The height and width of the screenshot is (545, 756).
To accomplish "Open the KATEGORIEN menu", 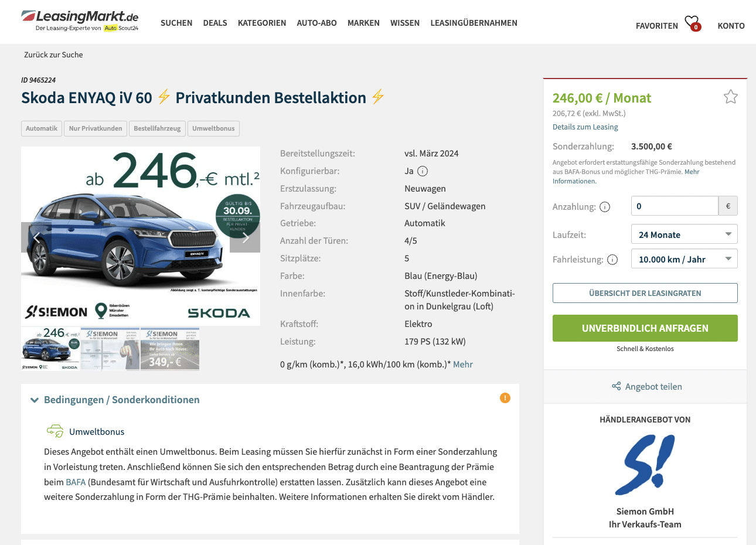I will pos(262,23).
